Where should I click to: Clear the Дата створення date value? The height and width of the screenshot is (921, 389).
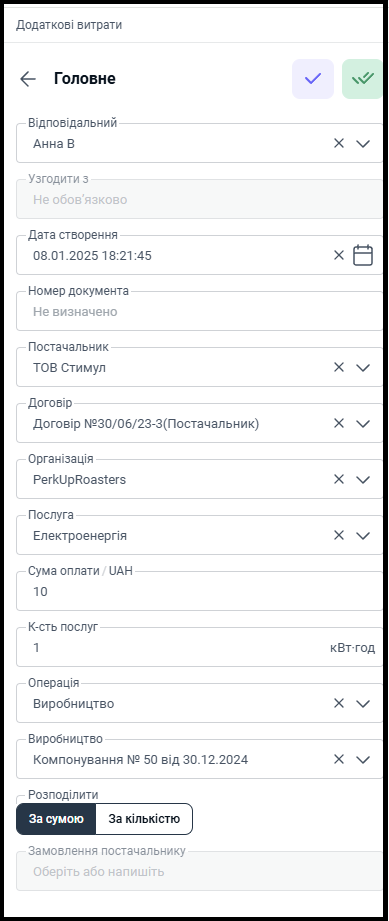pos(338,256)
